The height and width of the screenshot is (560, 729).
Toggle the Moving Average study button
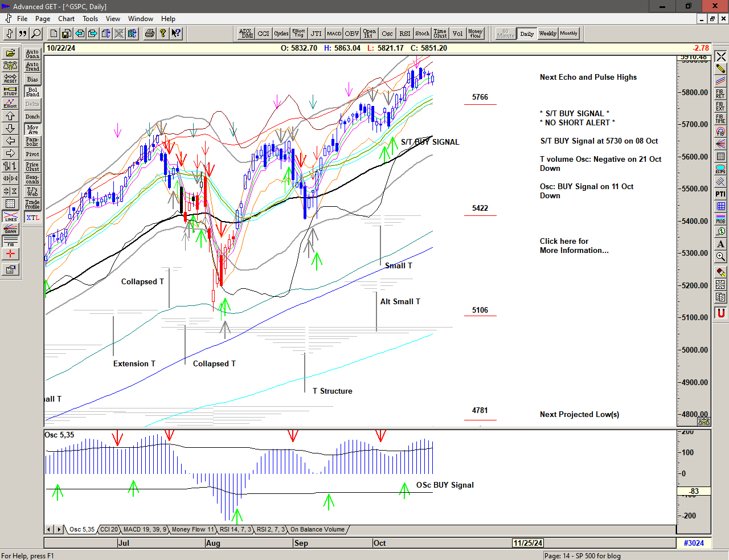coord(32,129)
